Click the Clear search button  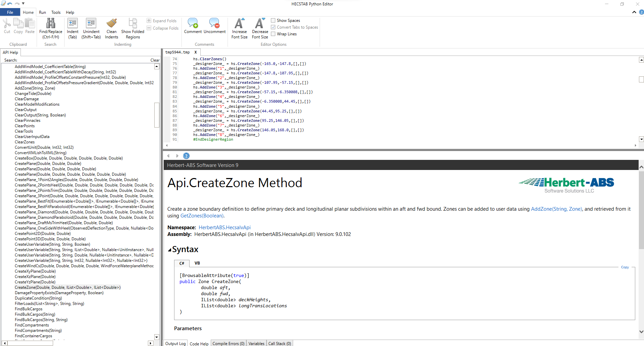click(x=155, y=60)
